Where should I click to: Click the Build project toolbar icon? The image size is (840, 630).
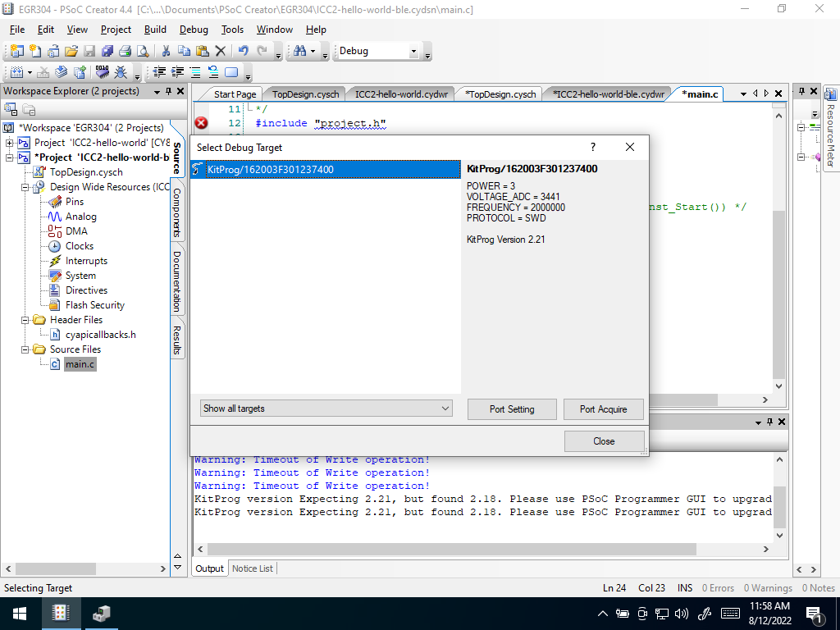click(17, 72)
